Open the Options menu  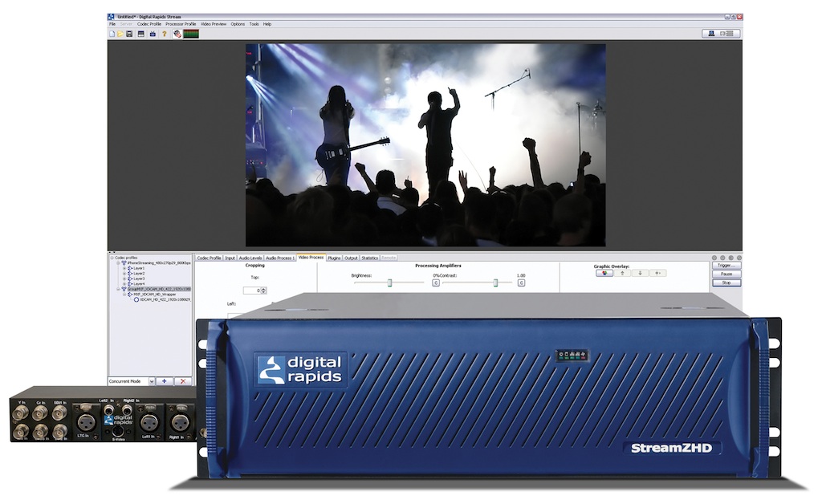pos(238,24)
